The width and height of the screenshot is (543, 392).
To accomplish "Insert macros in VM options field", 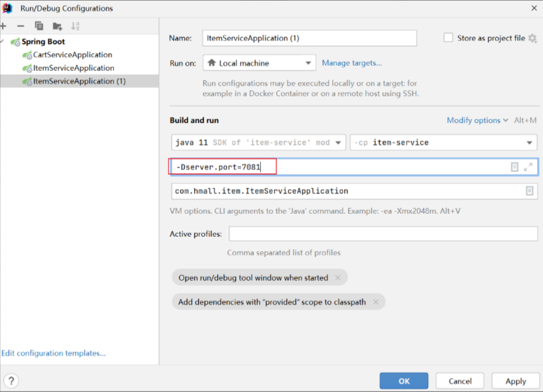I will click(515, 167).
